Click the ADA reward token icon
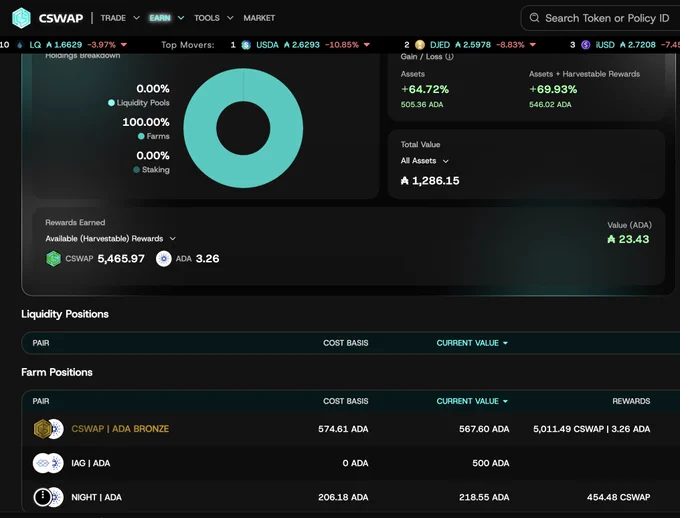 click(163, 259)
